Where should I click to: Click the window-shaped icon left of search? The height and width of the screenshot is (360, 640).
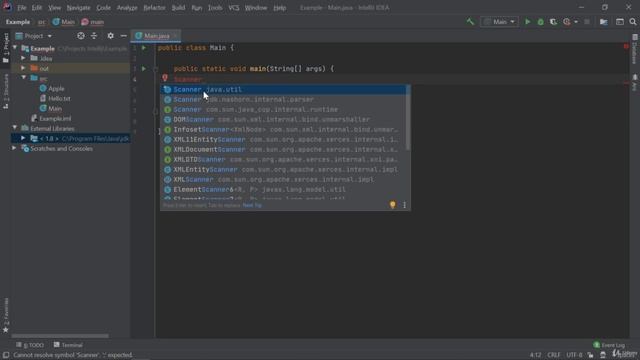coord(620,22)
